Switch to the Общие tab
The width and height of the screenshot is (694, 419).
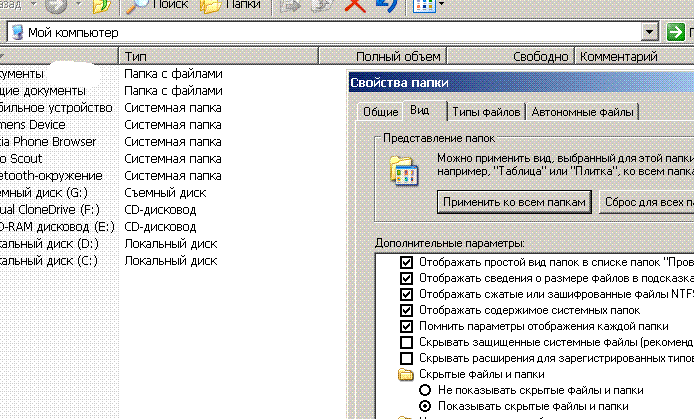379,112
